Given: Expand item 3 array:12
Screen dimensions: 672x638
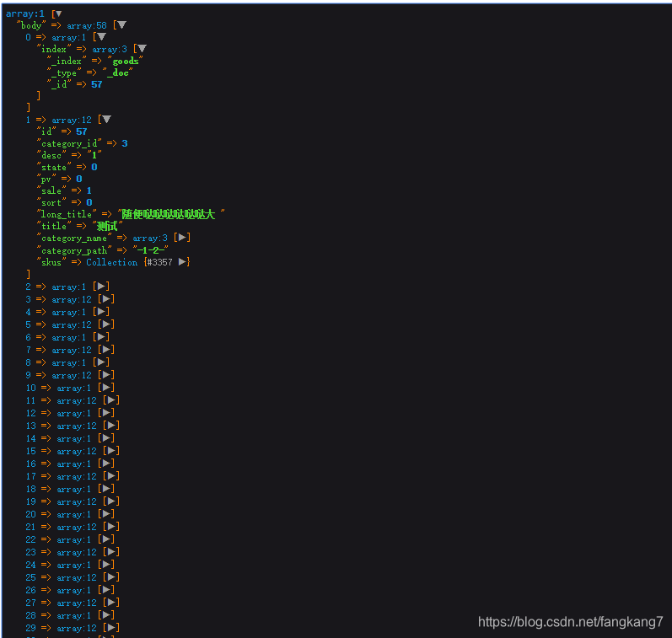Looking at the screenshot, I should (107, 299).
